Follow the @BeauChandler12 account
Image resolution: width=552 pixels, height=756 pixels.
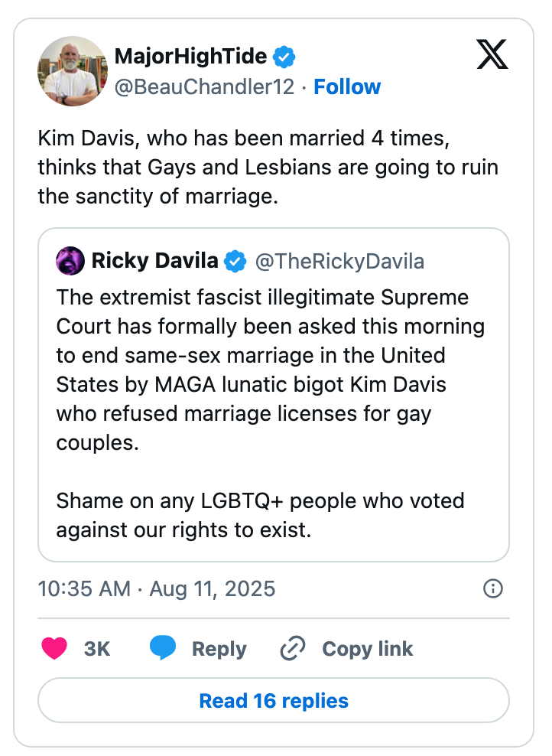click(348, 86)
